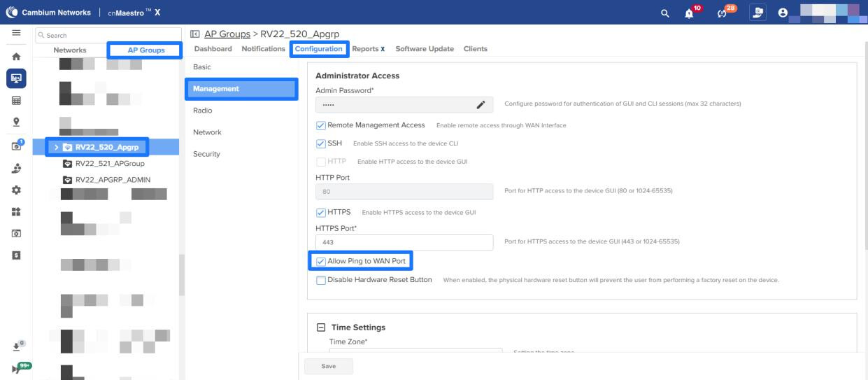Click the Save button
This screenshot has width=868, height=380.
pos(328,366)
